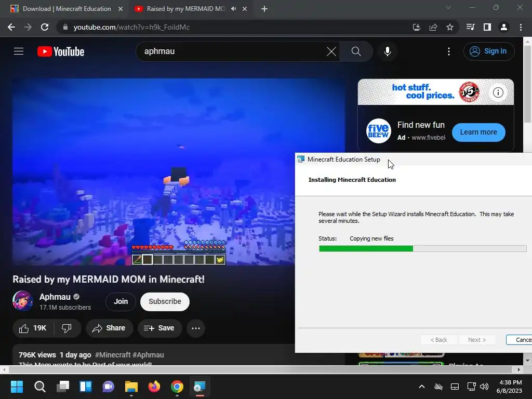Open more actions ellipsis under video

pyautogui.click(x=196, y=328)
